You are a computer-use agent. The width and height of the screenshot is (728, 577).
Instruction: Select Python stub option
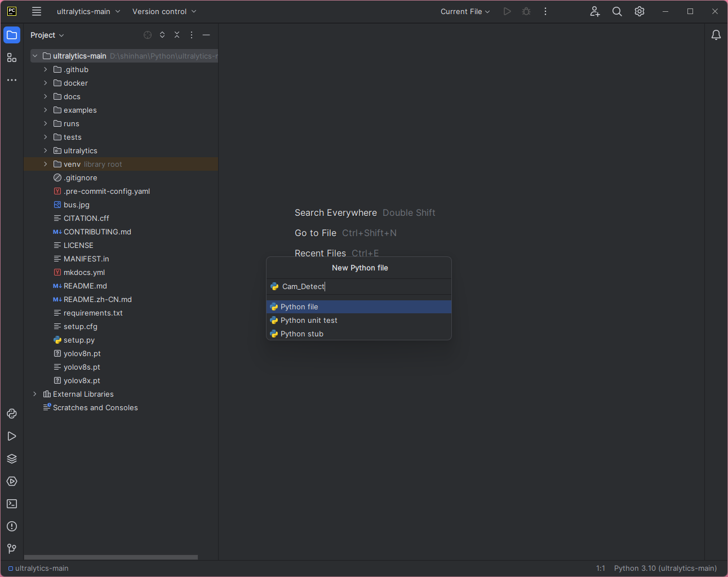click(359, 334)
